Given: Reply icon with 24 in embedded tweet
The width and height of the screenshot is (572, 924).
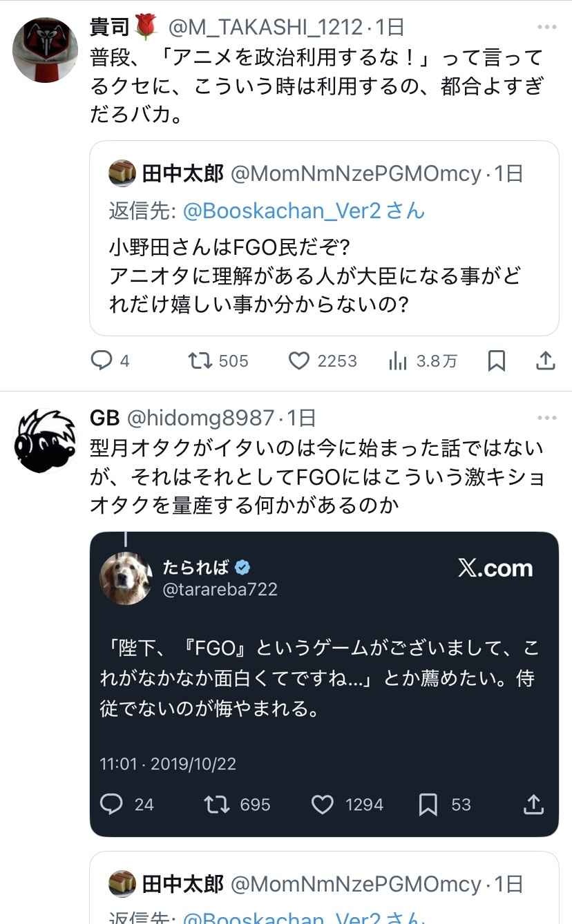Looking at the screenshot, I should pyautogui.click(x=112, y=804).
